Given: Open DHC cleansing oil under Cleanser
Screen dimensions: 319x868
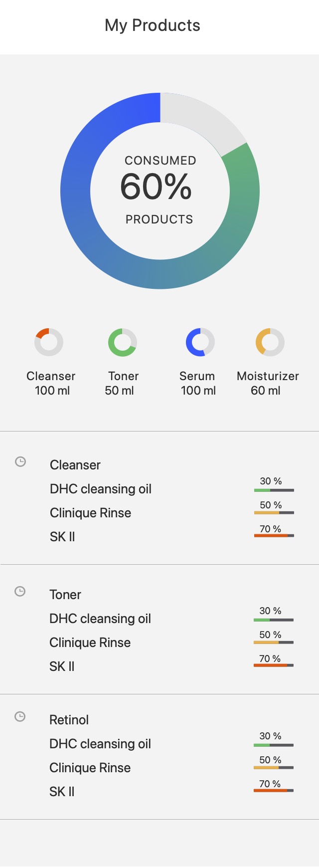Looking at the screenshot, I should tap(101, 489).
